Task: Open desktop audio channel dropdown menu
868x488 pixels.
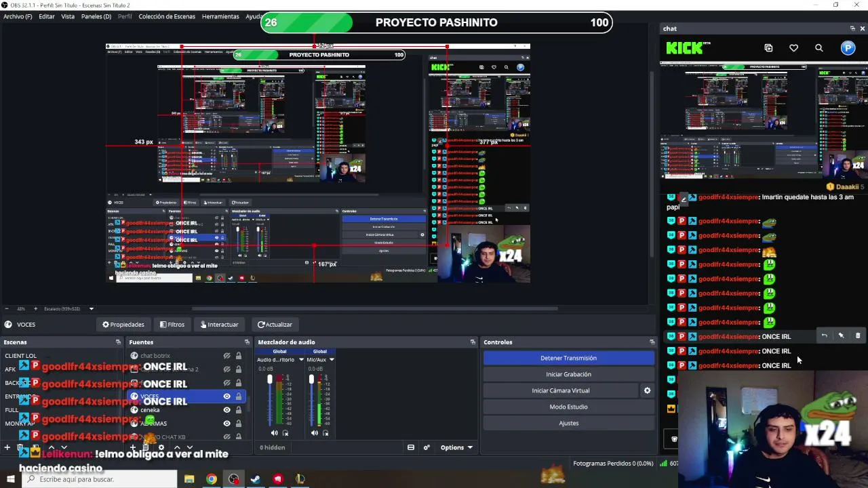Action: 301,360
